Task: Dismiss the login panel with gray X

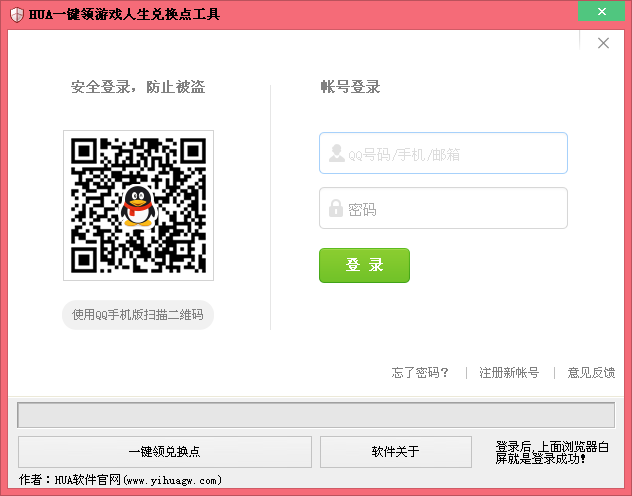Action: (x=603, y=43)
